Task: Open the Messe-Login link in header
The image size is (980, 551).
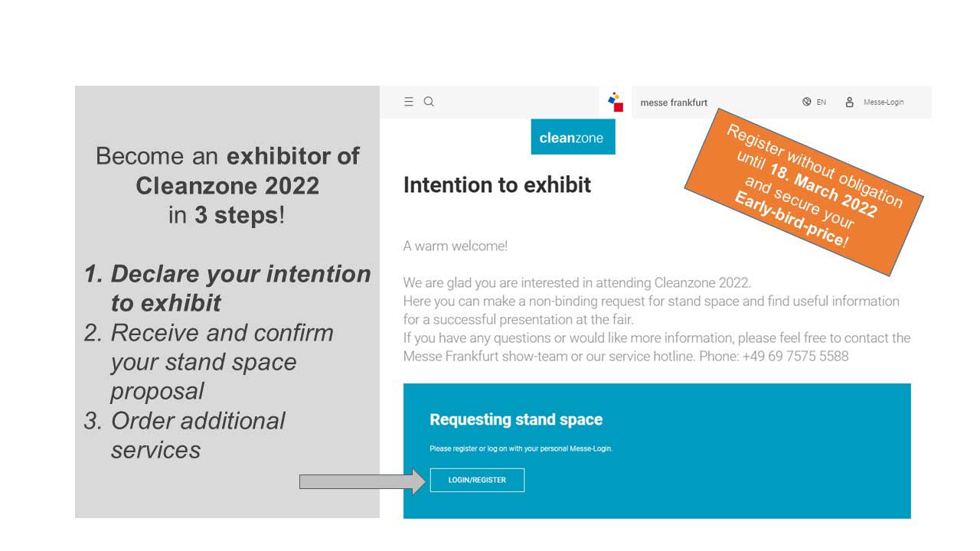Action: tap(884, 103)
